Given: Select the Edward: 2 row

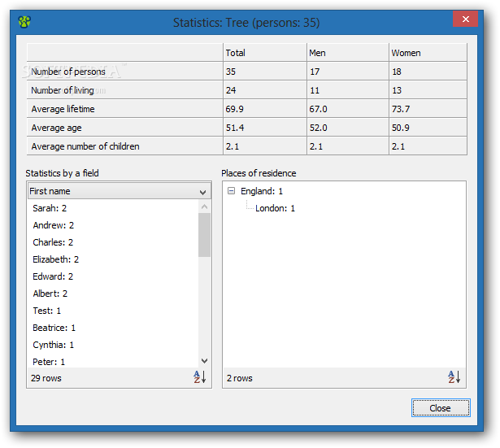Looking at the screenshot, I should pos(113,276).
